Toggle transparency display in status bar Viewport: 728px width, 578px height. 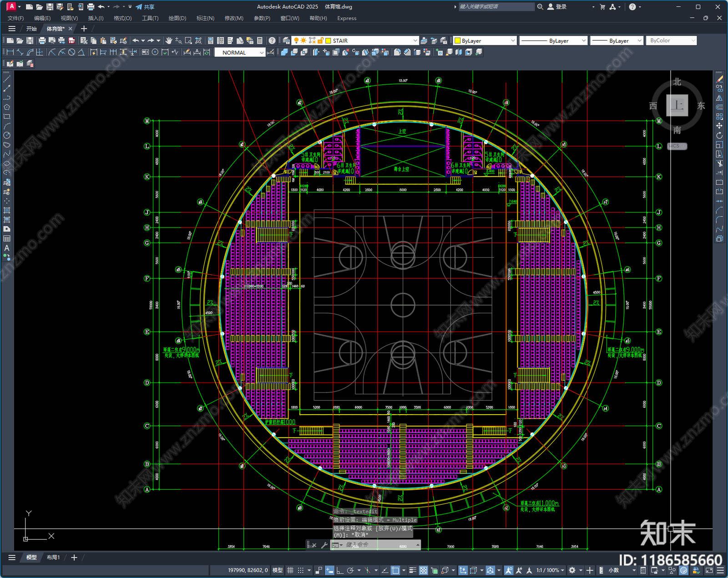[423, 570]
